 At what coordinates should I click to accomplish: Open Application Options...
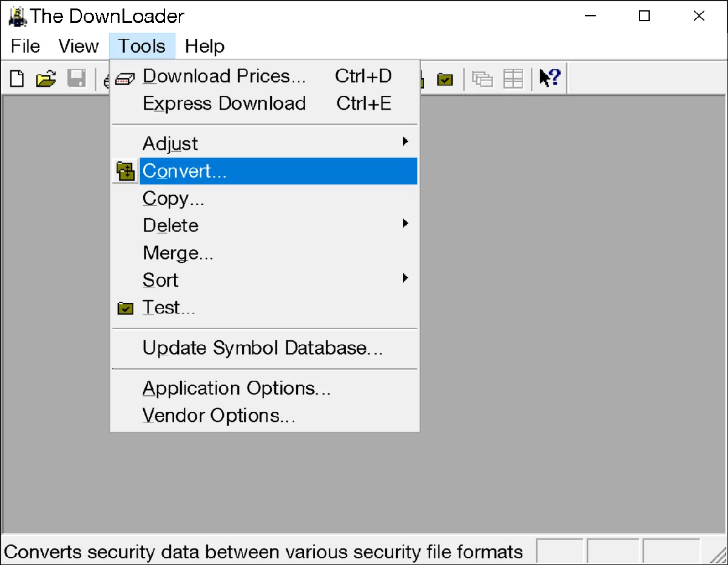point(237,388)
